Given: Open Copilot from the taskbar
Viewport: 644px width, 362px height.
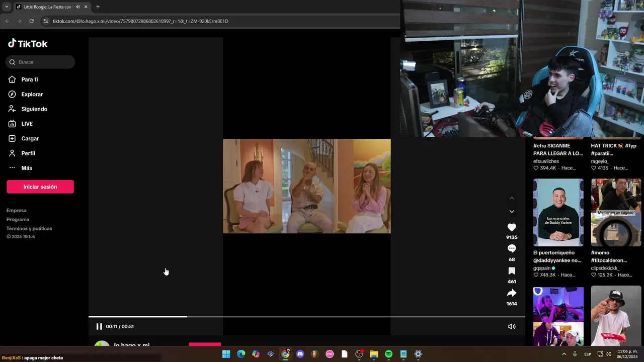Looking at the screenshot, I should point(256,354).
